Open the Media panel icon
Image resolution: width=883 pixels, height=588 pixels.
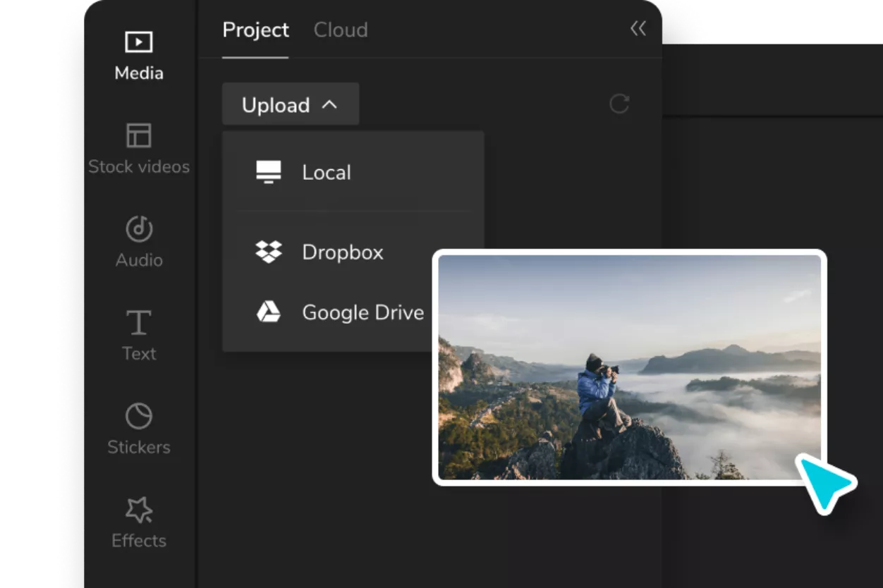click(139, 42)
